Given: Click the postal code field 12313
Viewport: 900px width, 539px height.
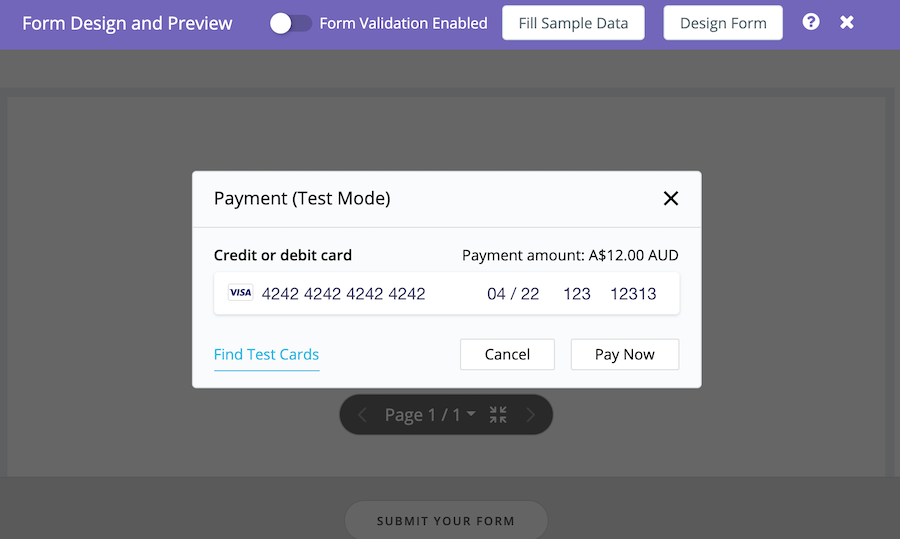Looking at the screenshot, I should 633,294.
